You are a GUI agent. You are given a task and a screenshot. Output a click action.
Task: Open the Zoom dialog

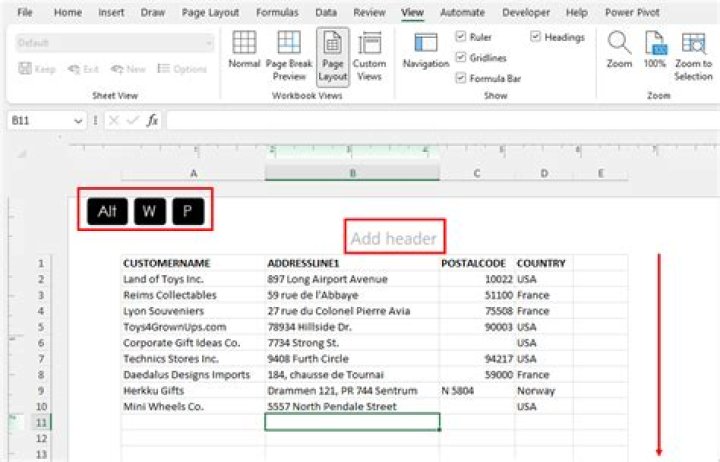pos(619,50)
